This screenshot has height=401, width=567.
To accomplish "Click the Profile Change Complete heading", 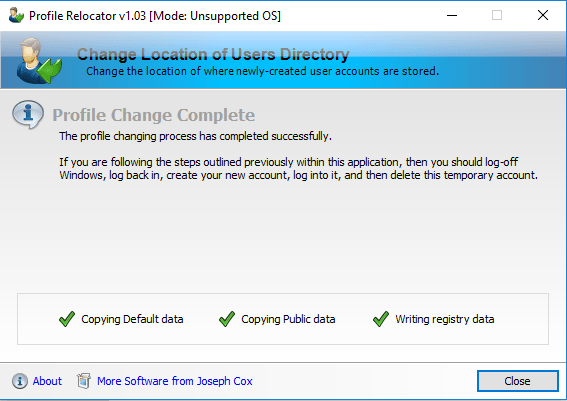I will [154, 115].
